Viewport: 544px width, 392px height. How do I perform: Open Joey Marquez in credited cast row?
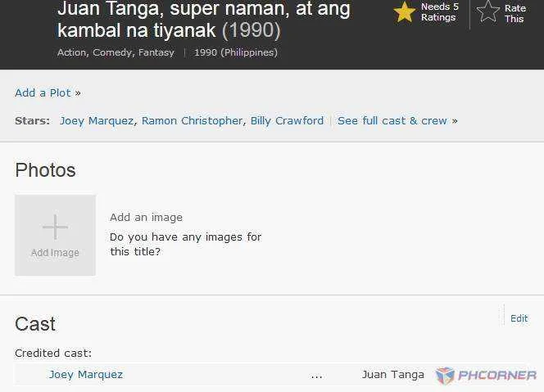(x=86, y=375)
